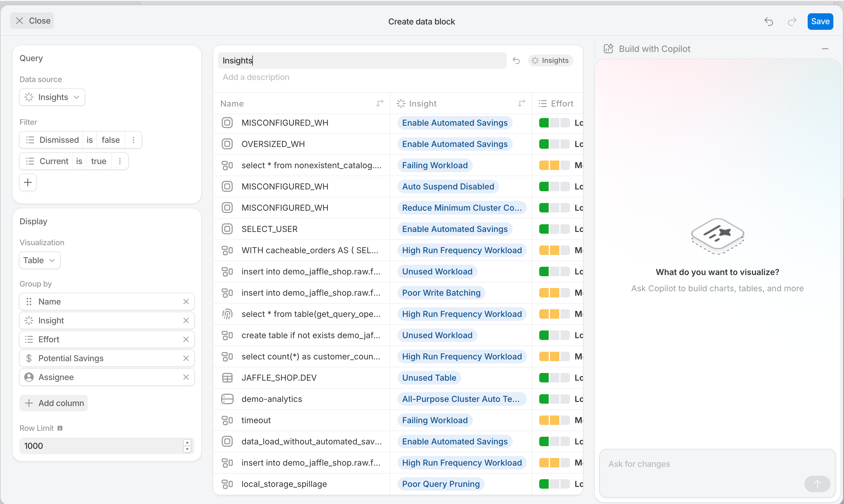Open options menu for Dismissed filter
Screen dimensions: 844x504
point(133,140)
